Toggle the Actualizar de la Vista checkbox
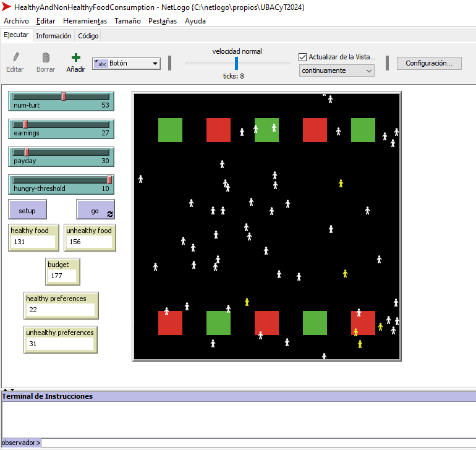The width and height of the screenshot is (476, 450). click(x=302, y=57)
